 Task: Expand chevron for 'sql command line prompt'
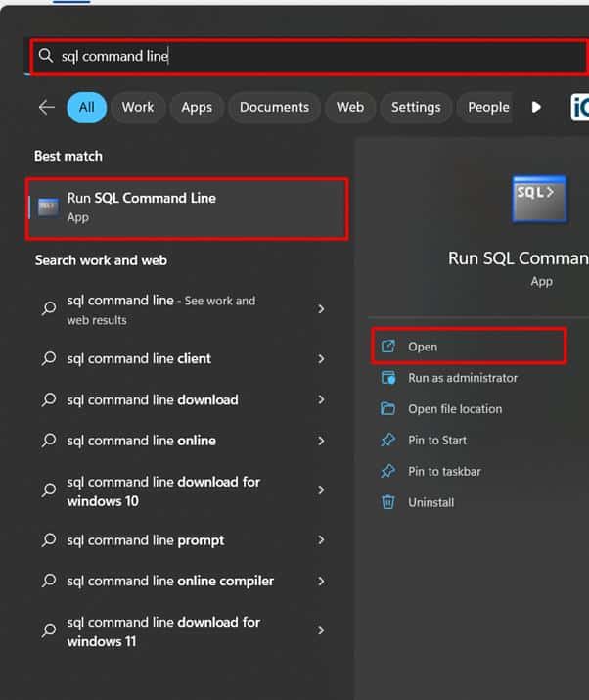321,540
